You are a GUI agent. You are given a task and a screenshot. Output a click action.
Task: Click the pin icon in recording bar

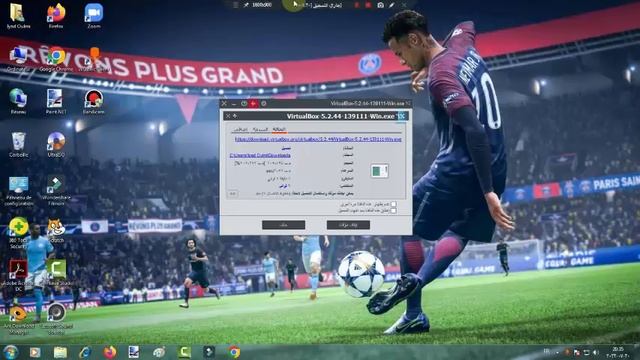pos(246,5)
